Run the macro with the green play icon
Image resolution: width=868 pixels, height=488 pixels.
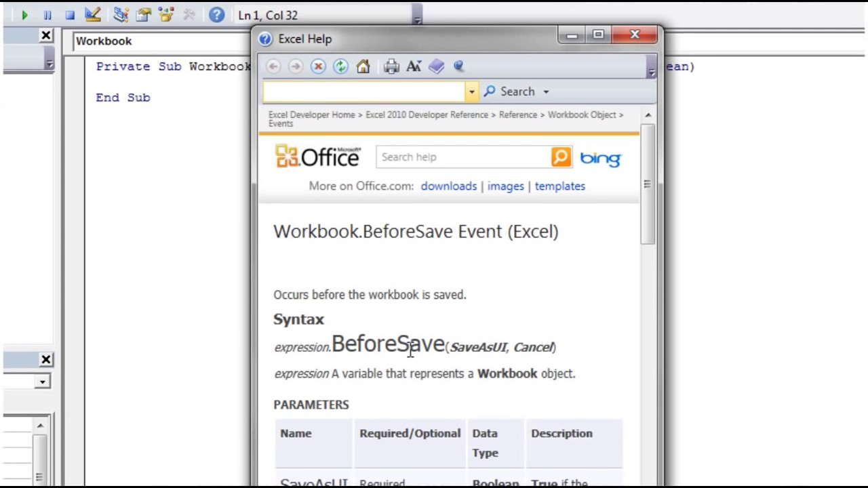coord(25,15)
